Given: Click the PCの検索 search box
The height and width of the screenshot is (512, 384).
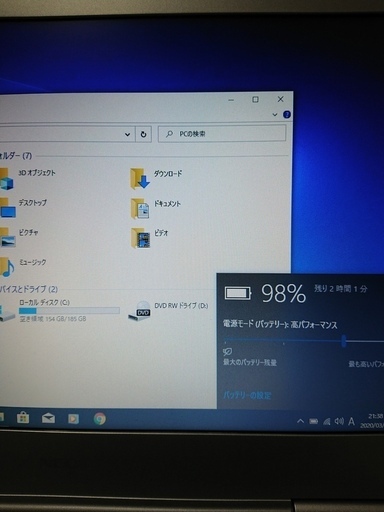Looking at the screenshot, I should pos(222,134).
